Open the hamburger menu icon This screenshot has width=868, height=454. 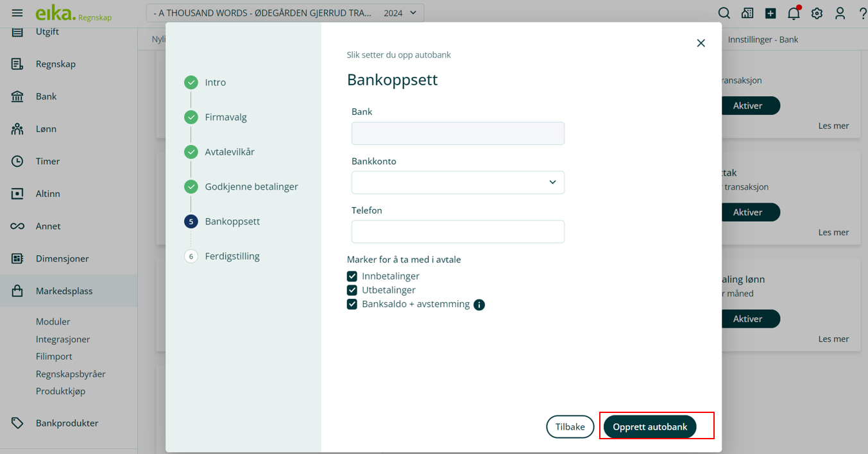coord(17,13)
